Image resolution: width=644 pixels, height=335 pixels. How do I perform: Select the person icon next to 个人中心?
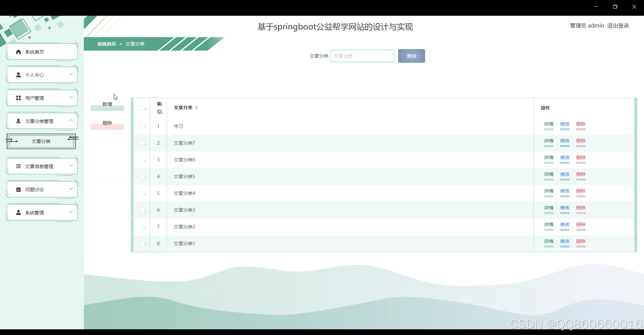pyautogui.click(x=18, y=74)
